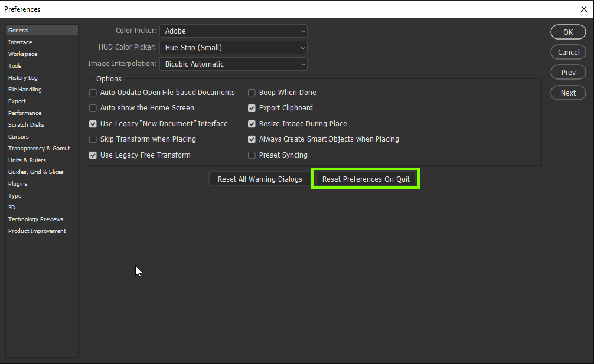This screenshot has width=594, height=364.
Task: Open the Type preferences section
Action: 15,195
